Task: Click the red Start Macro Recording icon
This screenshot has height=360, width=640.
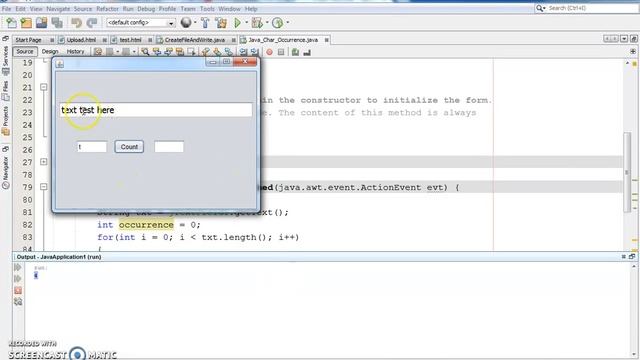Action: 269,52
